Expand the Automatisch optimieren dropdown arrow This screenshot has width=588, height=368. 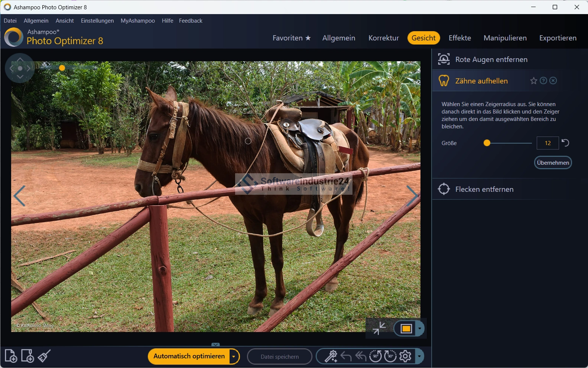[234, 356]
